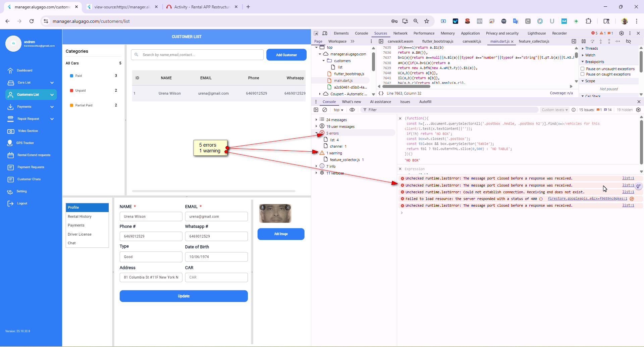This screenshot has height=347, width=644.
Task: Click the Logout icon in sidebar
Action: click(x=10, y=203)
